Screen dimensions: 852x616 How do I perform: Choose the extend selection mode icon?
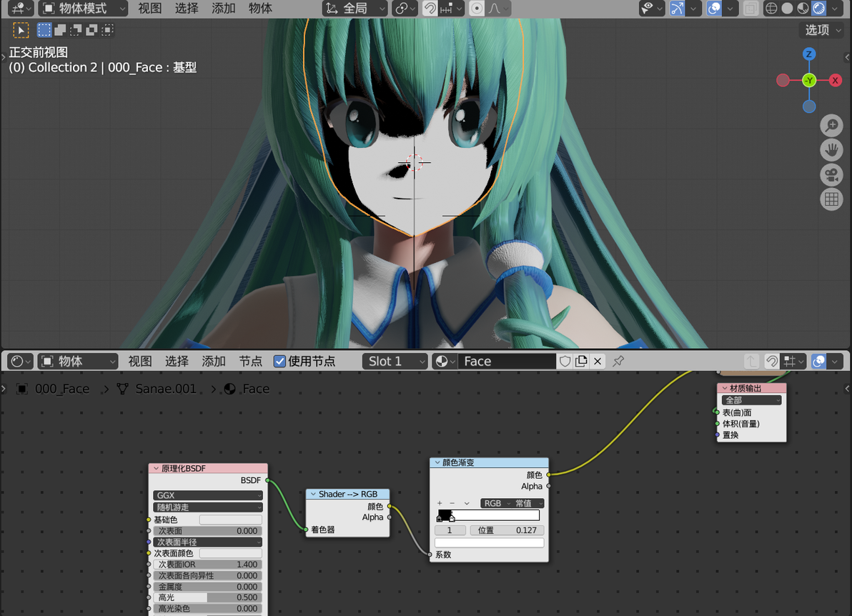tap(60, 30)
